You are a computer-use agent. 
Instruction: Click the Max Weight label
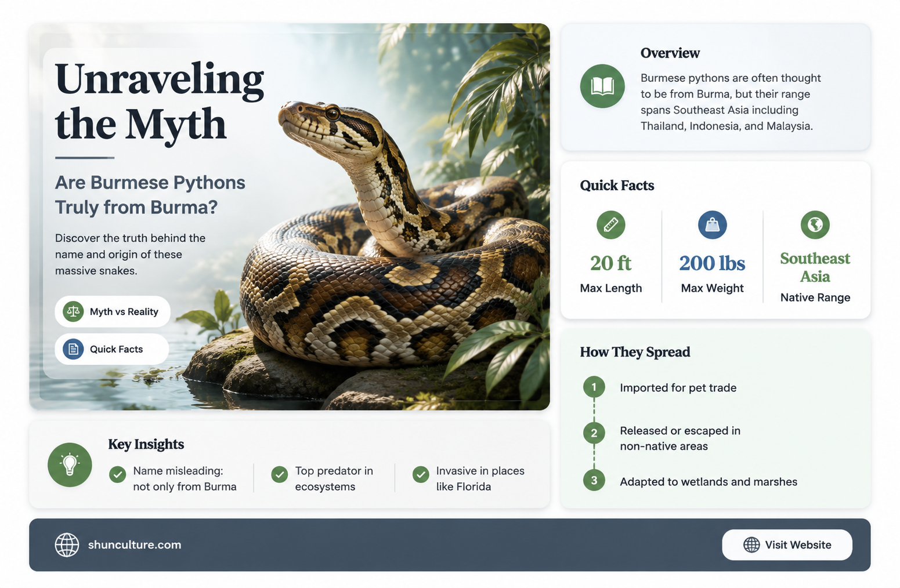click(712, 288)
